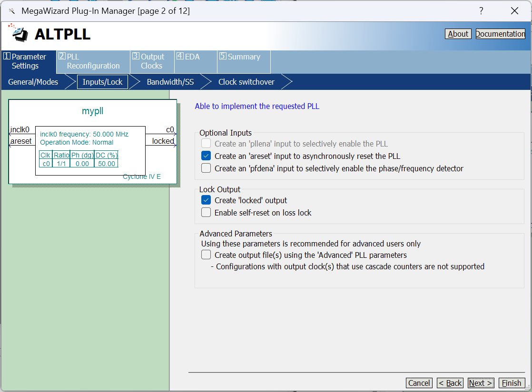Click the 'c0' output port label
The width and height of the screenshot is (532, 392).
170,129
